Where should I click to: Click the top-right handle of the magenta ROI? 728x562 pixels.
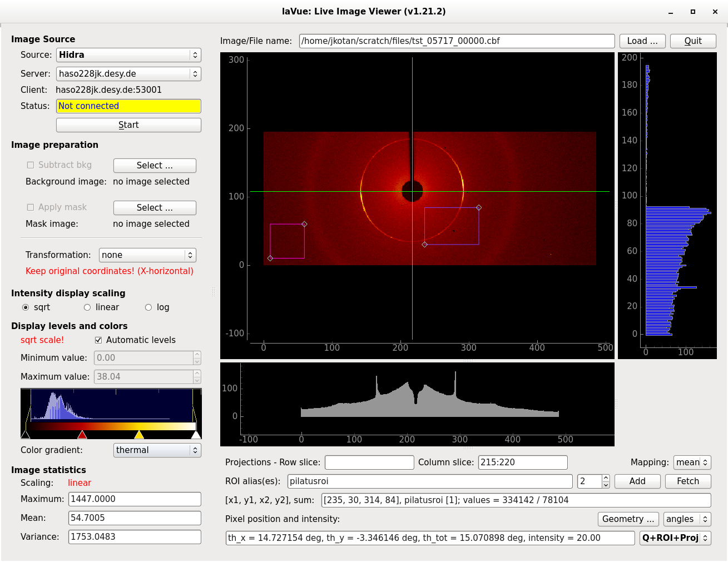[304, 225]
